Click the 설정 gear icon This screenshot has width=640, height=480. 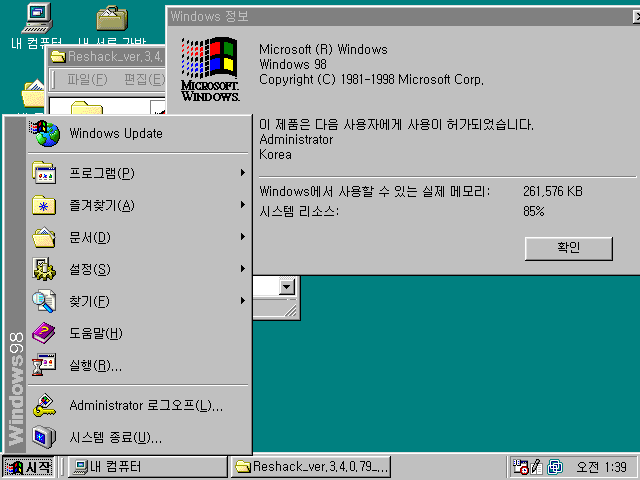point(44,269)
